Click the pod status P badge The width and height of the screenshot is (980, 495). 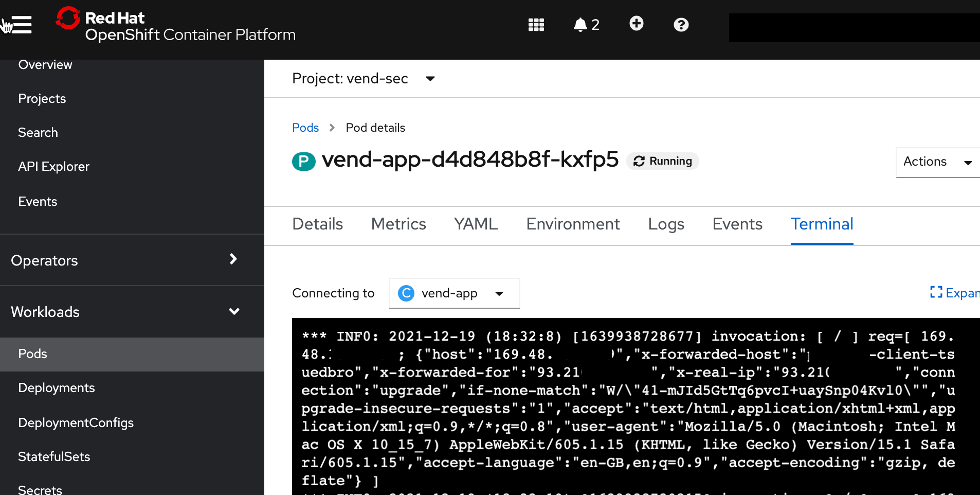(x=303, y=161)
